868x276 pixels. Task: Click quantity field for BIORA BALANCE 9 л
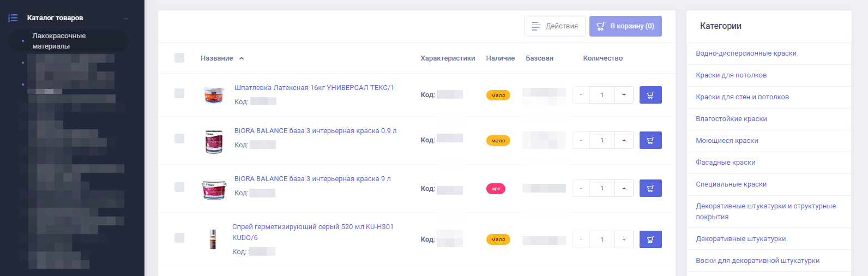[602, 188]
